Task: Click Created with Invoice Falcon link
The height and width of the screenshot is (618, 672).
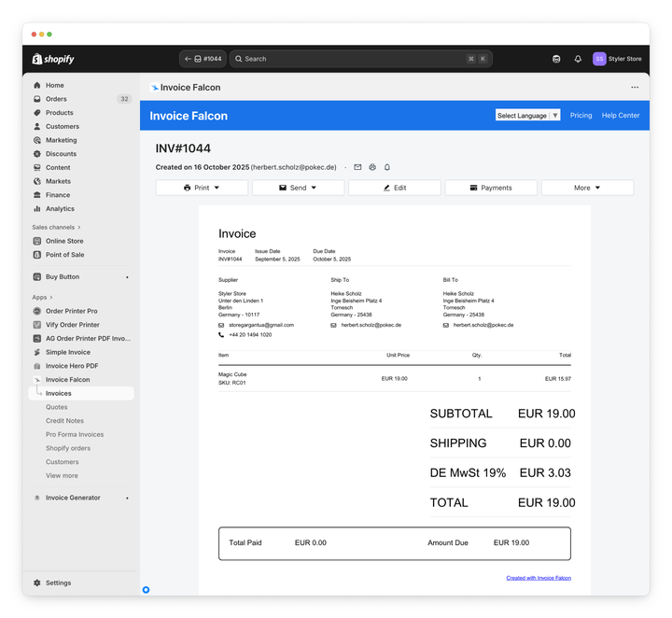Action: [x=539, y=578]
